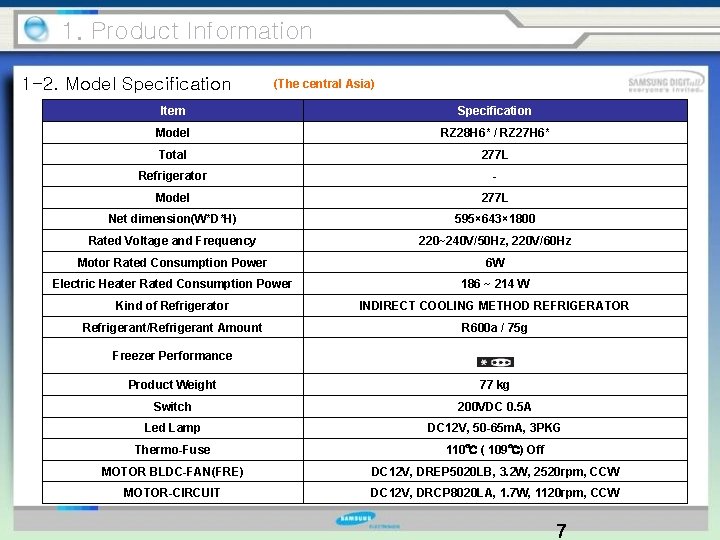720x540 pixels.
Task: Select 'DC12V, 50-65mA, 3PKG' value
Action: [494, 428]
